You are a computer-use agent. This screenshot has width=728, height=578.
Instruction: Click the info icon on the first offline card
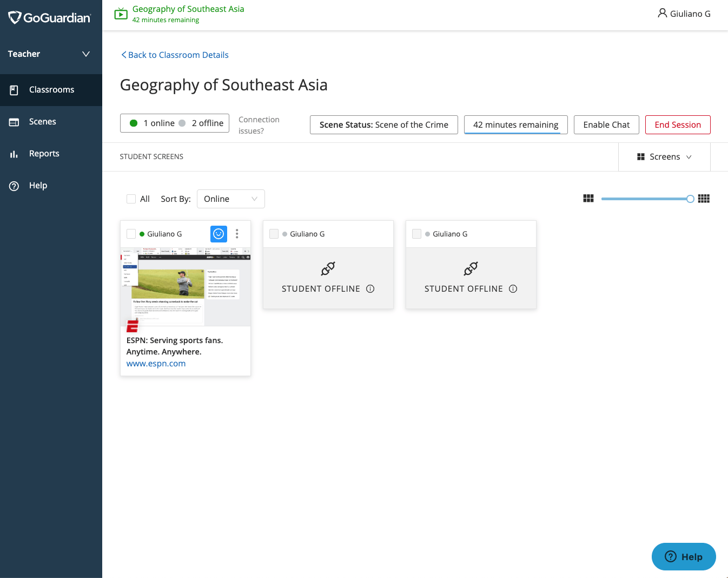point(370,289)
